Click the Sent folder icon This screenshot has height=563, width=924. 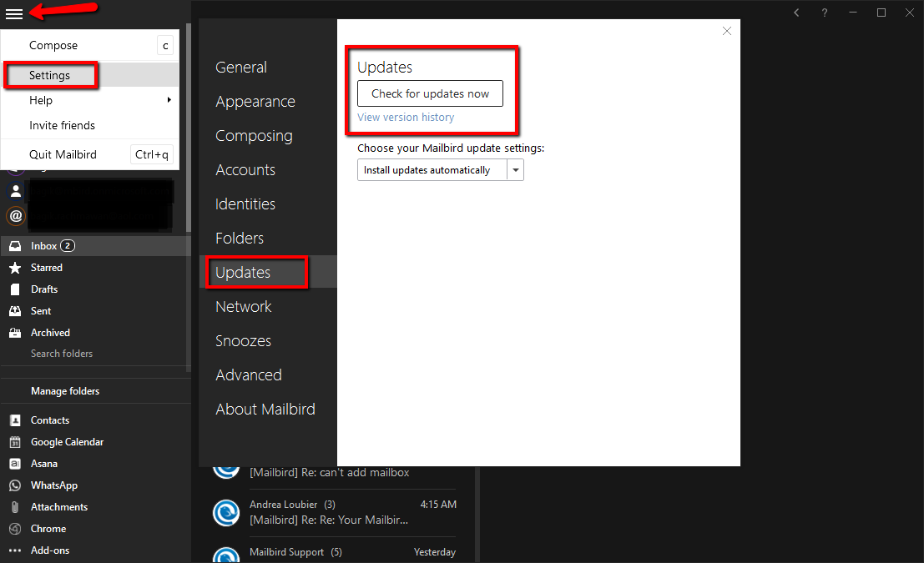[15, 311]
